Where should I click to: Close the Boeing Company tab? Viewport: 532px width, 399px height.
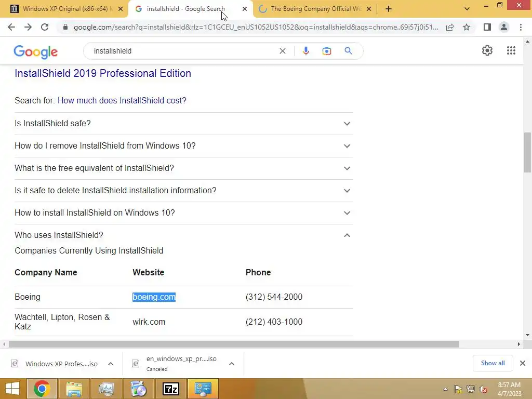point(369,9)
